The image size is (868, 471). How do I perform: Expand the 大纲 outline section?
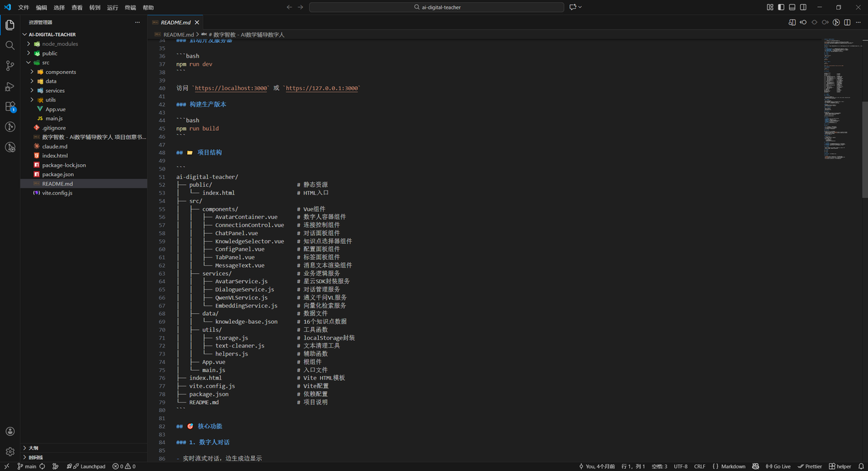84,448
